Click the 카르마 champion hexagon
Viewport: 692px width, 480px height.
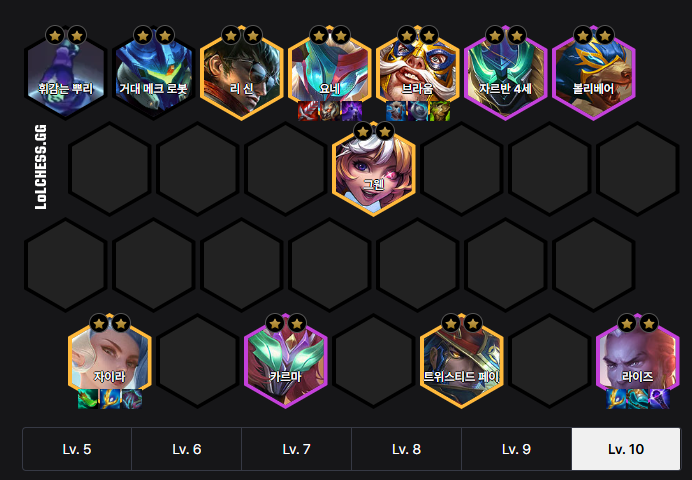[x=286, y=362]
